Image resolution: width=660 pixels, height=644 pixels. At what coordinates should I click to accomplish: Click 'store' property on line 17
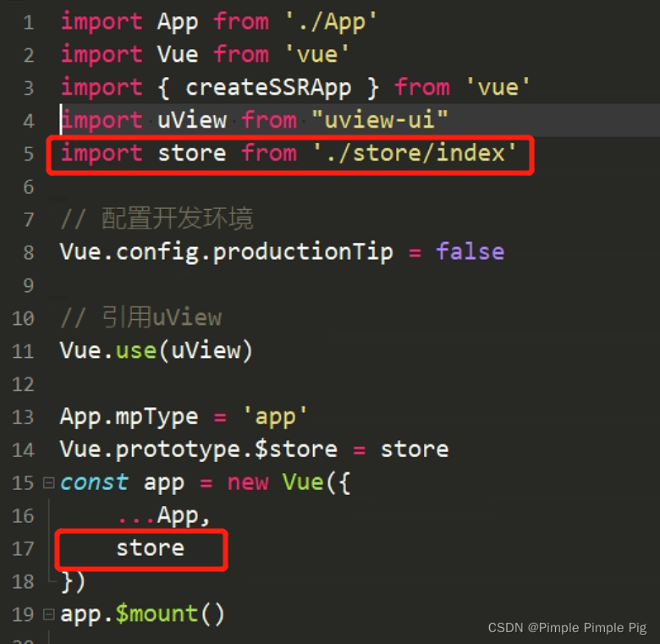151,548
